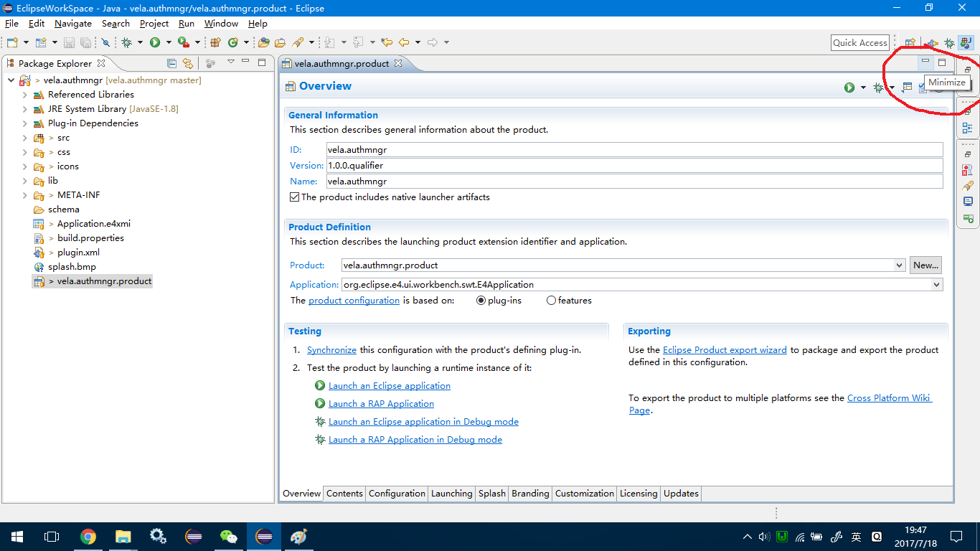Click the Run with Coverage toolbar icon

[184, 43]
